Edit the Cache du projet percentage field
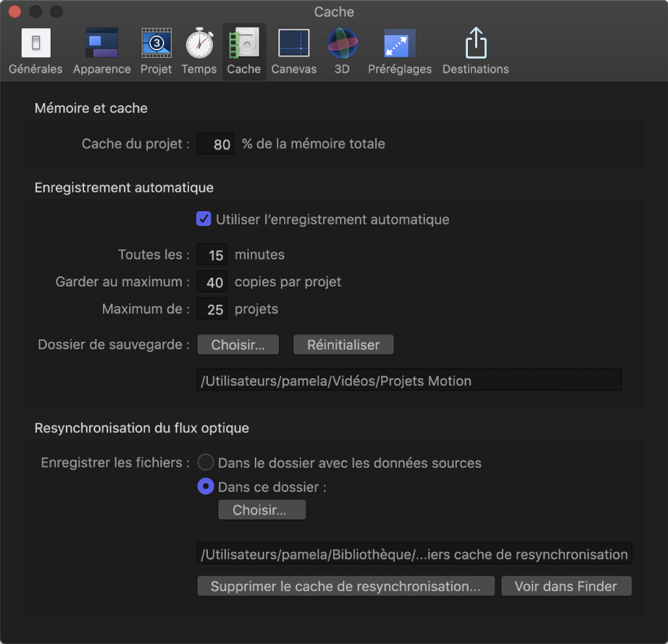668x644 pixels. (x=216, y=143)
